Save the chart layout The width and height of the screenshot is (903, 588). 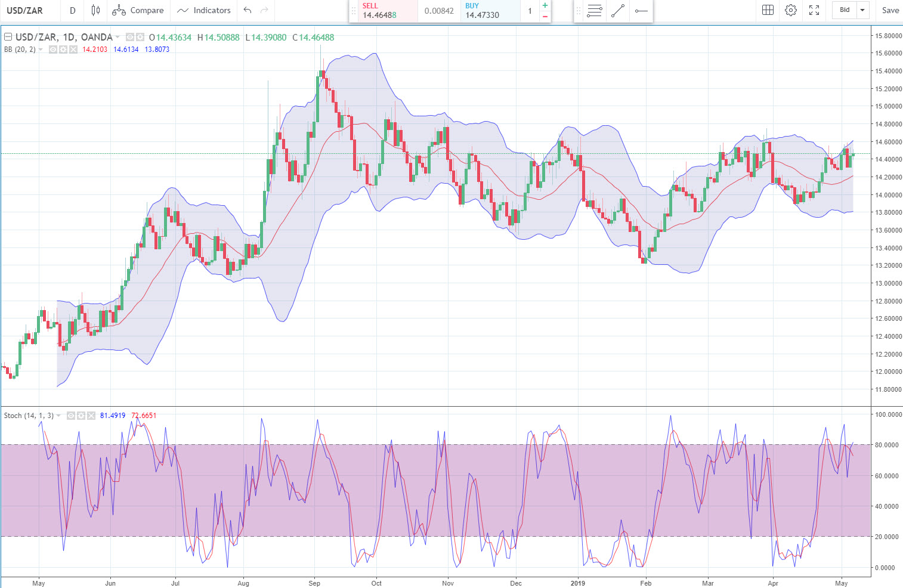pos(890,10)
